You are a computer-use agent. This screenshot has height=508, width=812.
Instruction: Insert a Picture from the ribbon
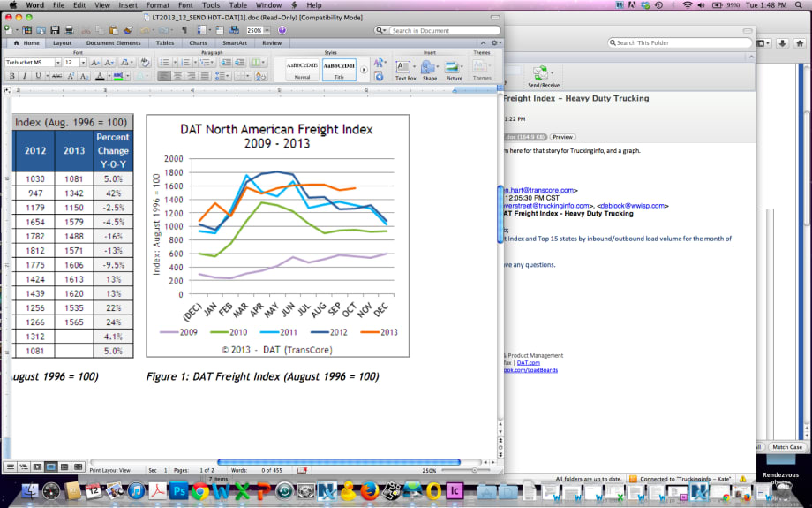point(454,70)
